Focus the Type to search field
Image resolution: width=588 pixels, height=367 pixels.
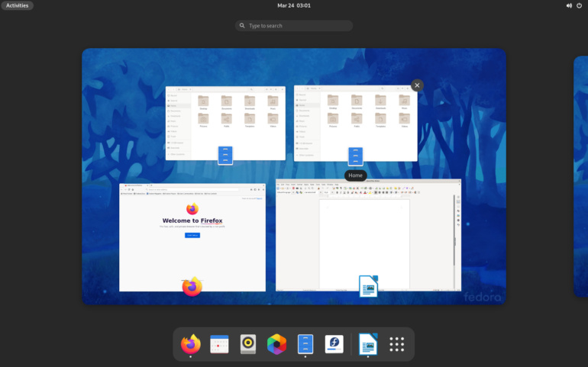(x=294, y=26)
